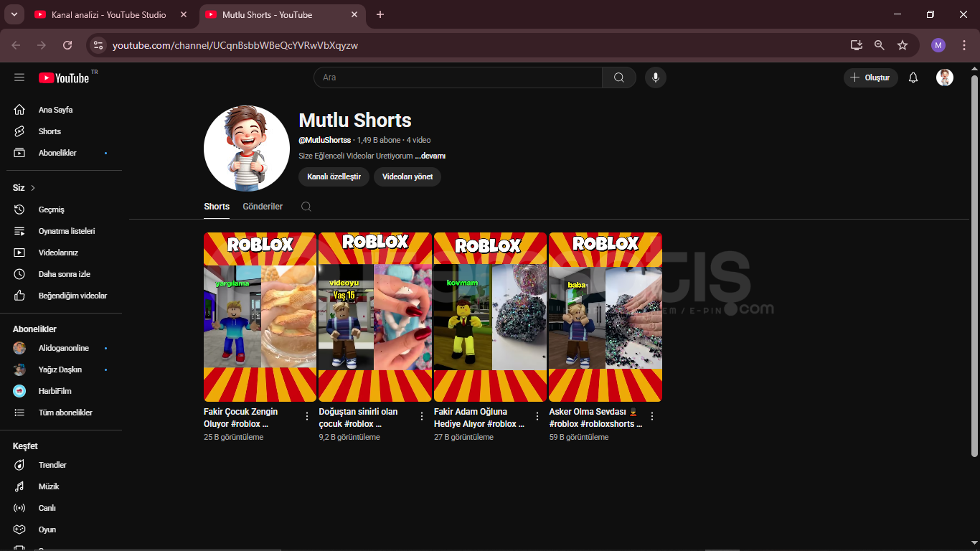Open the account avatar menu
Image resolution: width=980 pixels, height=551 pixels.
pos(945,77)
